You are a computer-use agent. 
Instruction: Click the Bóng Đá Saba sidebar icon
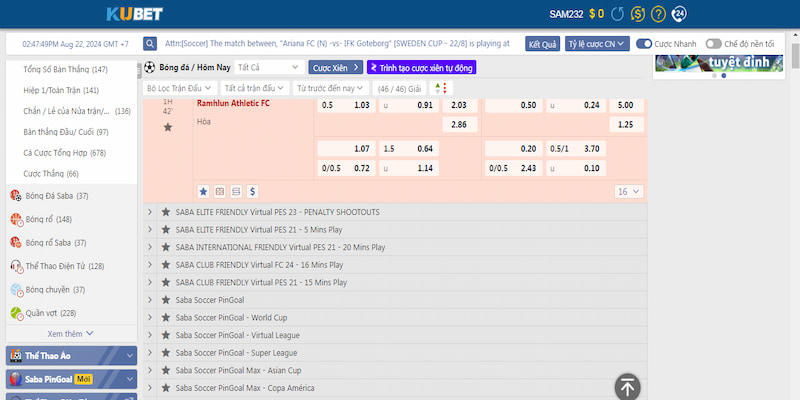coord(16,196)
